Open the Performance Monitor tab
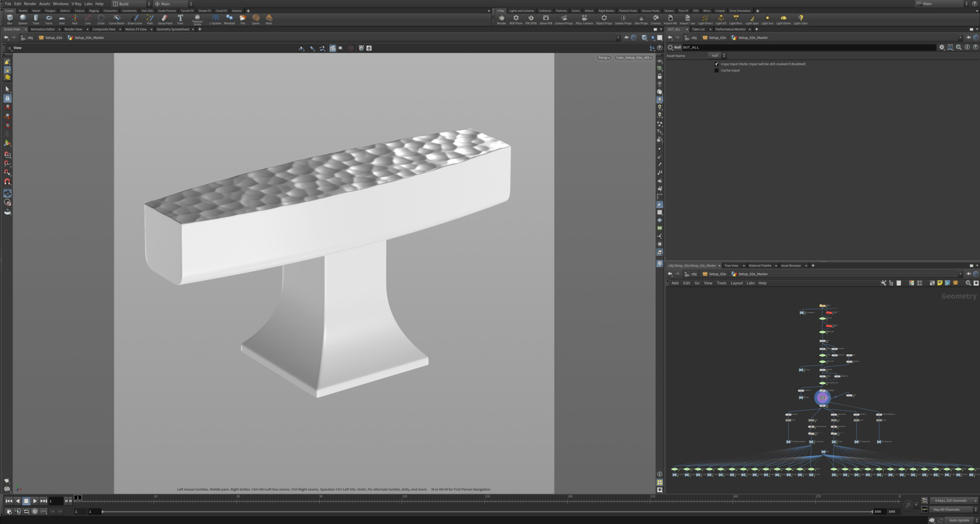980x524 pixels. (730, 29)
